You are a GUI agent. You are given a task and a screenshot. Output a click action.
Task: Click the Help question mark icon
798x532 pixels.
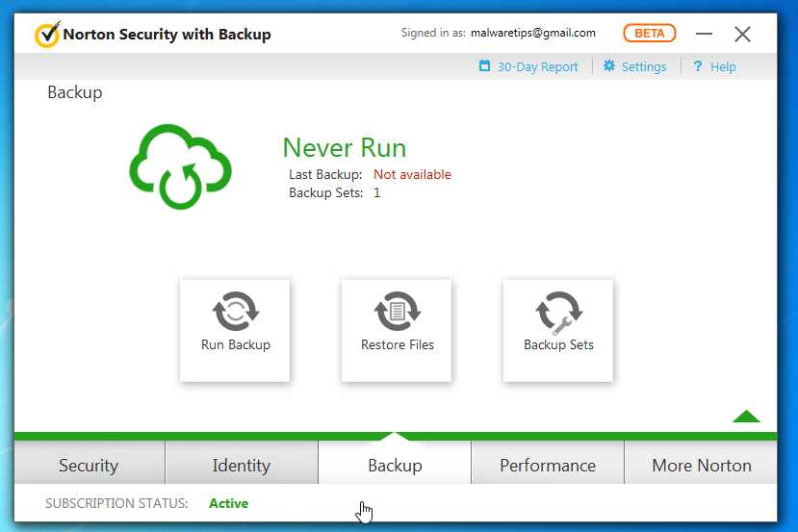[698, 66]
